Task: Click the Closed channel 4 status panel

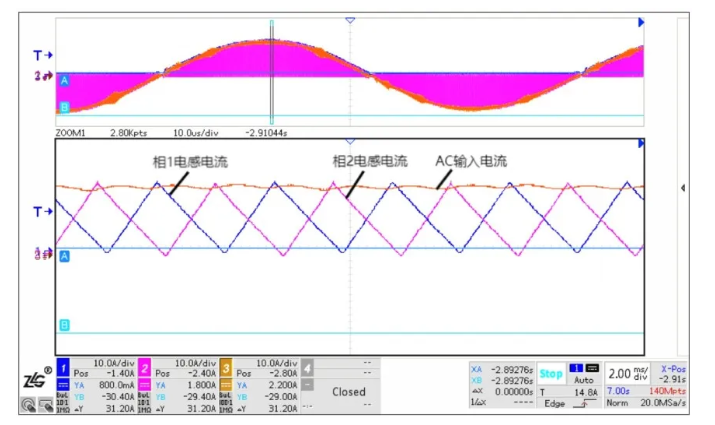Action: [x=348, y=392]
